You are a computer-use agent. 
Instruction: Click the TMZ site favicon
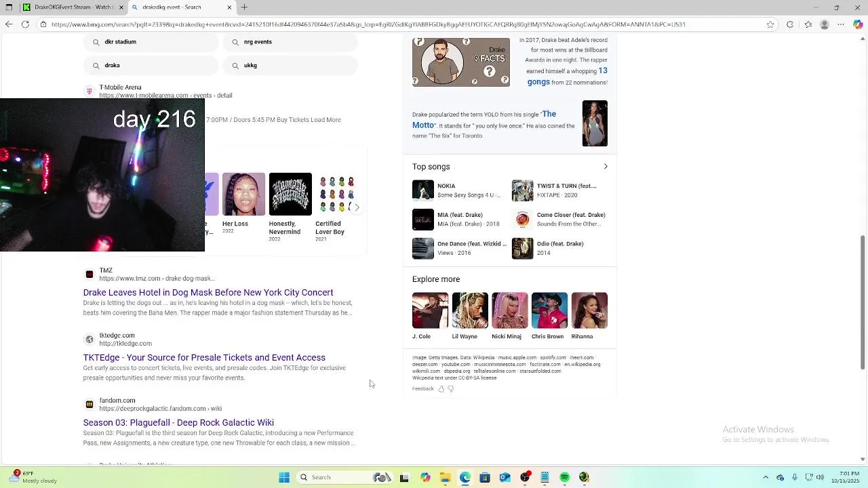pyautogui.click(x=90, y=274)
